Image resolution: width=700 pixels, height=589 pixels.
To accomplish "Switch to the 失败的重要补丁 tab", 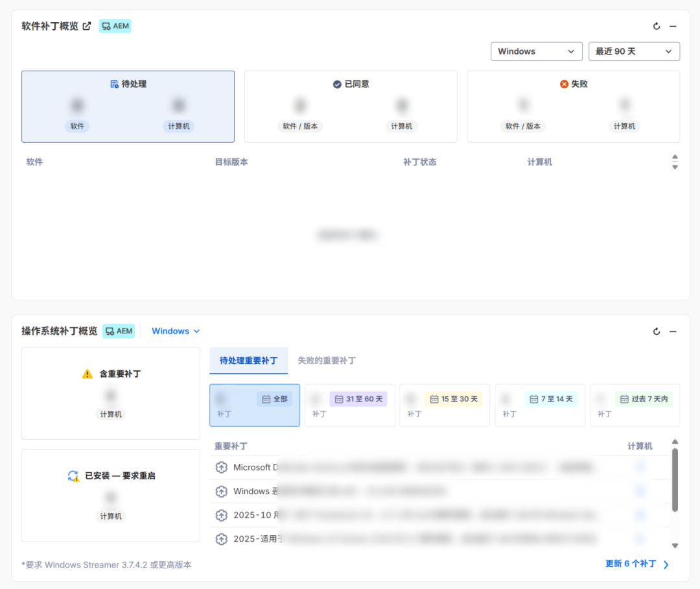I will pos(327,361).
